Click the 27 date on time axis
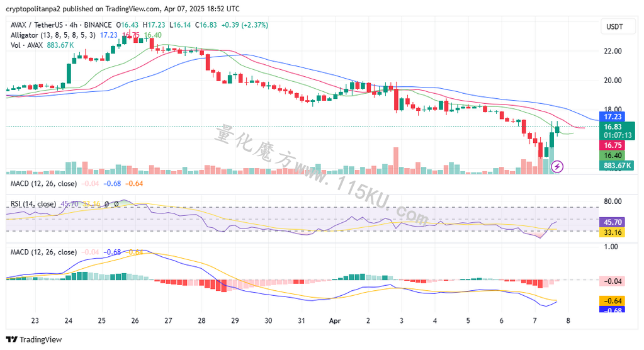This screenshot has height=350, width=644. click(x=168, y=321)
